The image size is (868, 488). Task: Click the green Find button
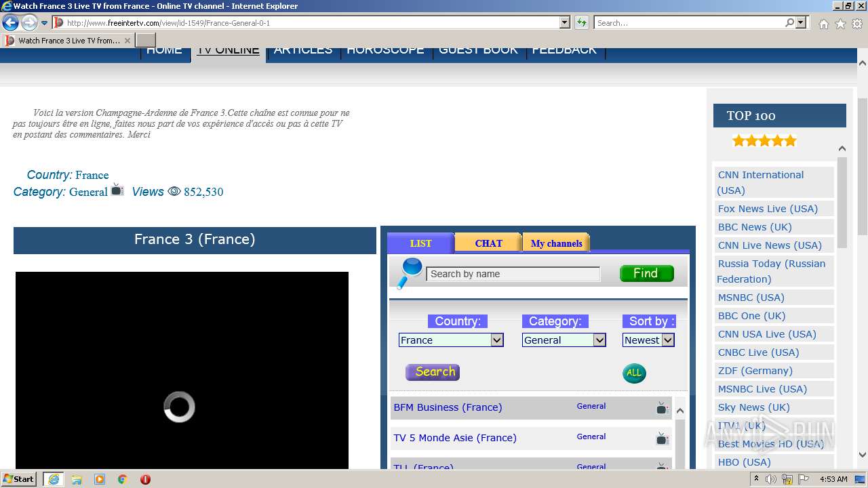click(x=646, y=273)
